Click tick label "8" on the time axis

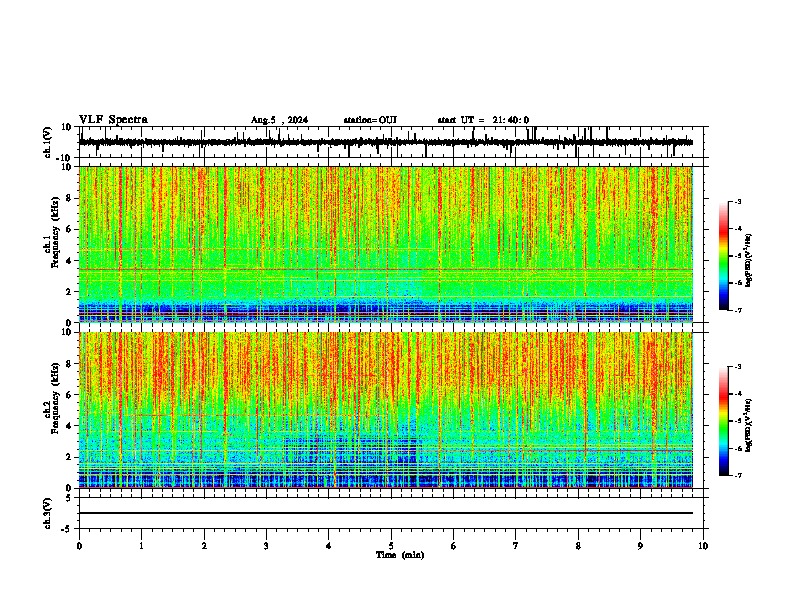(578, 546)
